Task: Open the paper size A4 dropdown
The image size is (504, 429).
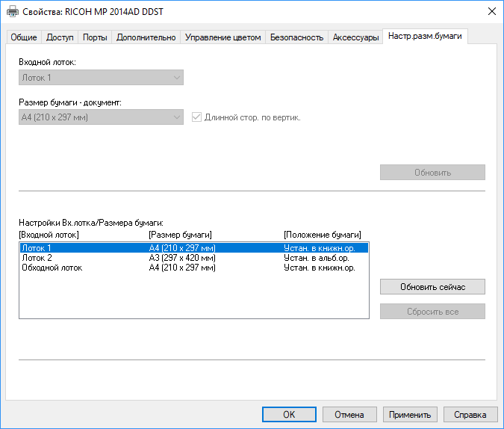Action: pyautogui.click(x=101, y=117)
